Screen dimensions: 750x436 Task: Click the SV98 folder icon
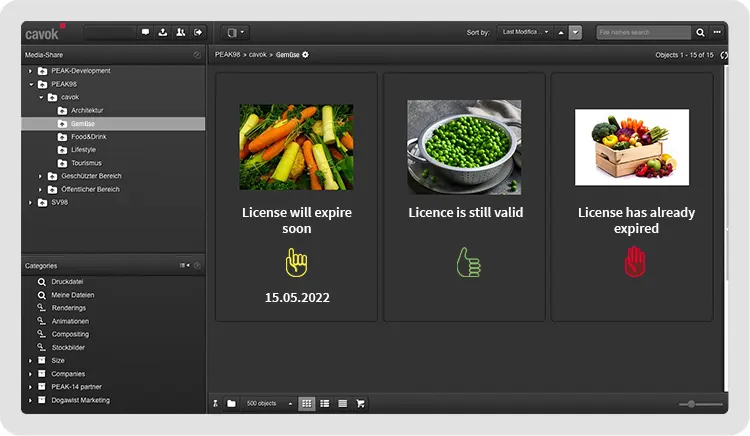43,203
